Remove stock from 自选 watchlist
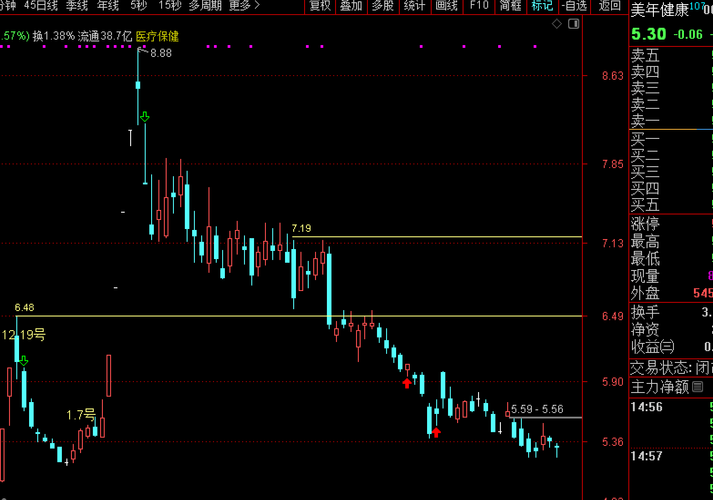 [574, 6]
